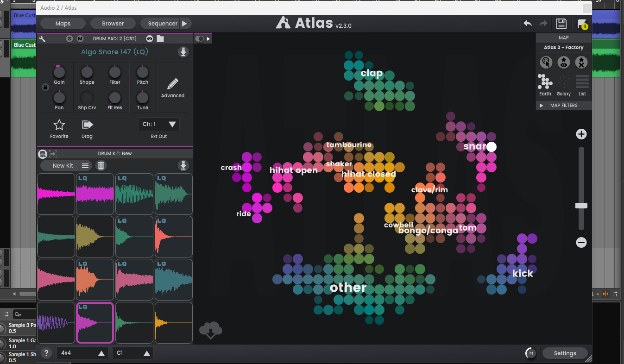Click the kick cluster label
This screenshot has height=364, width=624.
523,273
